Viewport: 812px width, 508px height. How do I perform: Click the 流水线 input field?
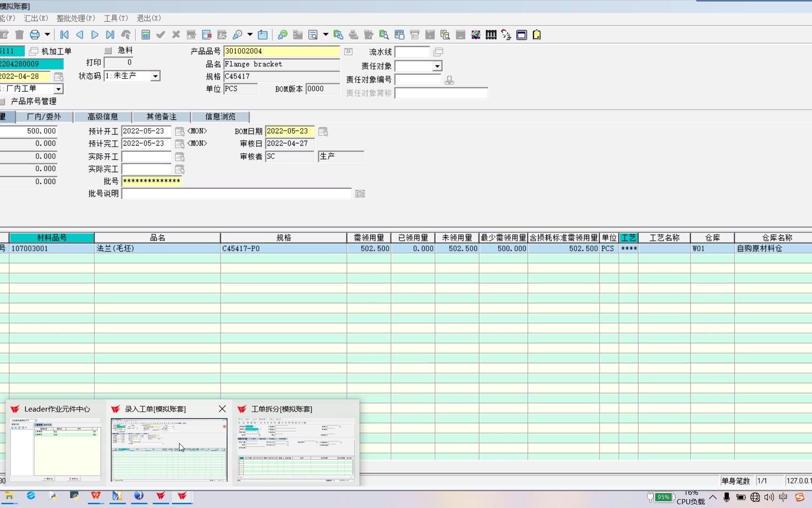pos(412,52)
